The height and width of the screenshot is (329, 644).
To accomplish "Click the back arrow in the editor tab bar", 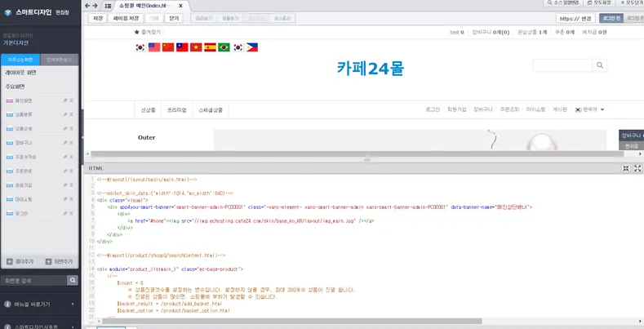I will tap(87, 6).
